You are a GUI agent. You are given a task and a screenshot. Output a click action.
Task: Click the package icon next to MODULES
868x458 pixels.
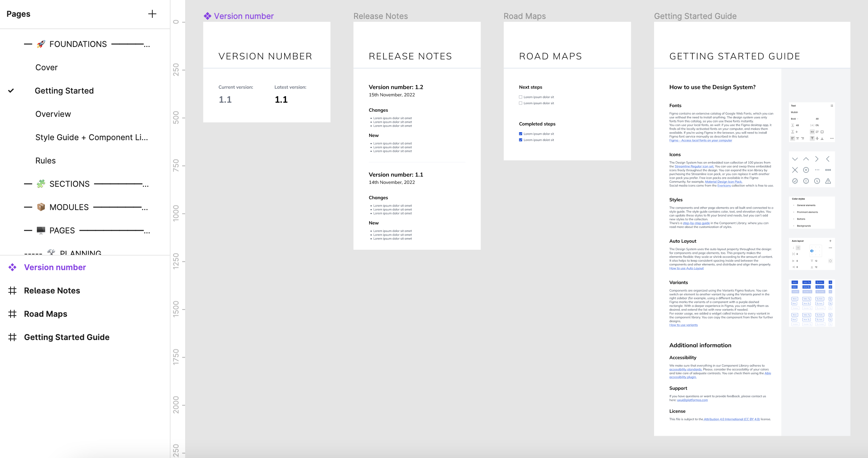[41, 207]
